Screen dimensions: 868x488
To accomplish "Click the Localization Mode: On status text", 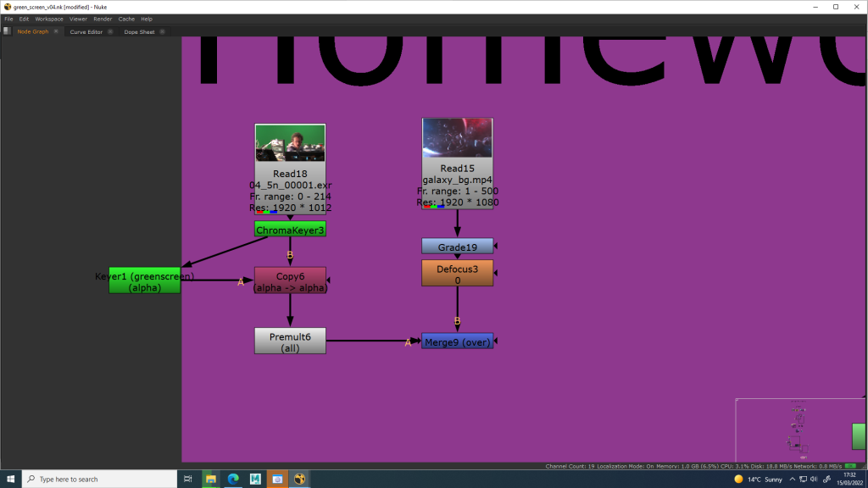I will 625,467.
